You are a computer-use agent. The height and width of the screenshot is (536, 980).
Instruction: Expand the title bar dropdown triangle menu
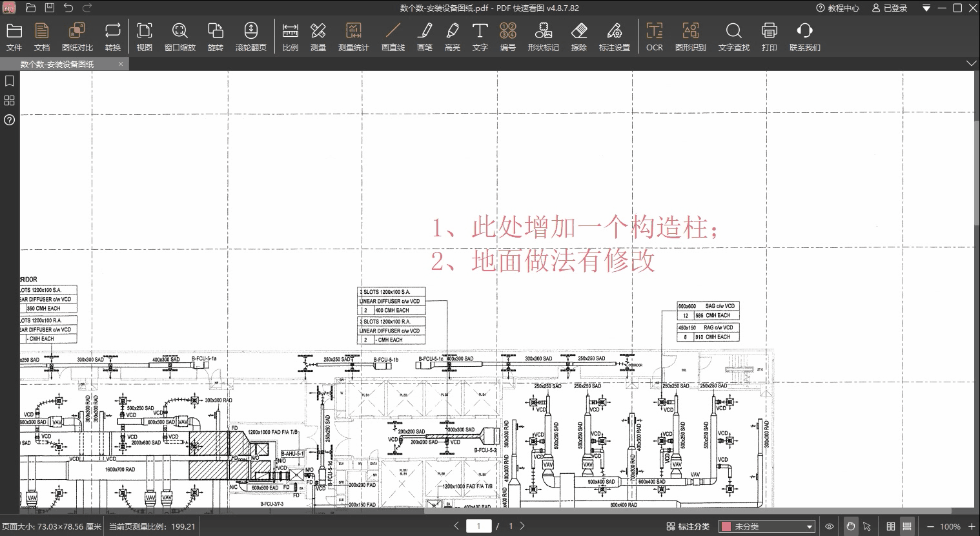(926, 8)
